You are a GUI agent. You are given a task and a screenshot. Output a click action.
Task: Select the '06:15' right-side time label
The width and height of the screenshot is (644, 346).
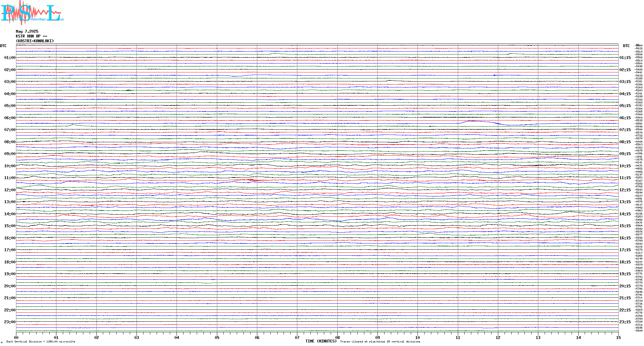coord(625,118)
